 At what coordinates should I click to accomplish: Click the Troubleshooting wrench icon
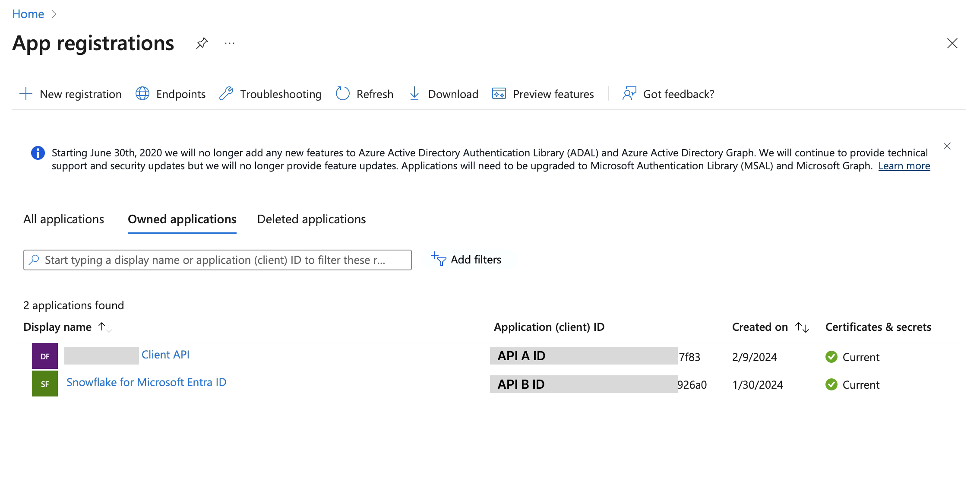coord(226,94)
